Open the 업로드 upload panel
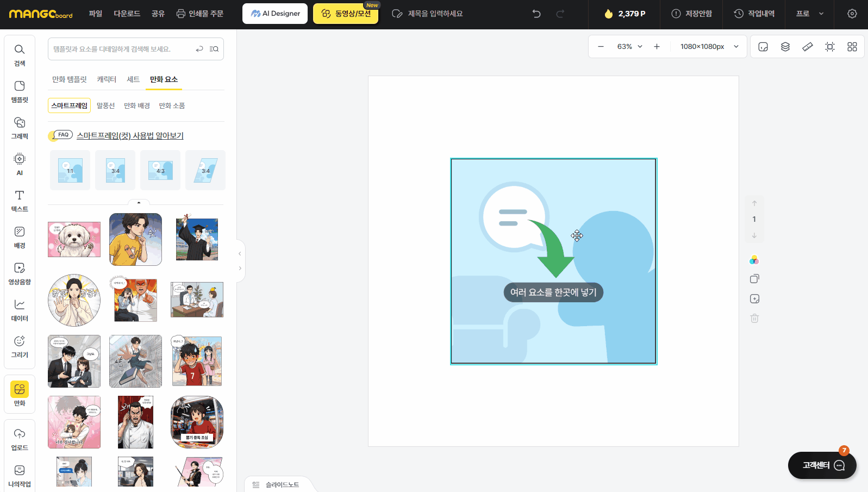The height and width of the screenshot is (492, 868). point(20,440)
